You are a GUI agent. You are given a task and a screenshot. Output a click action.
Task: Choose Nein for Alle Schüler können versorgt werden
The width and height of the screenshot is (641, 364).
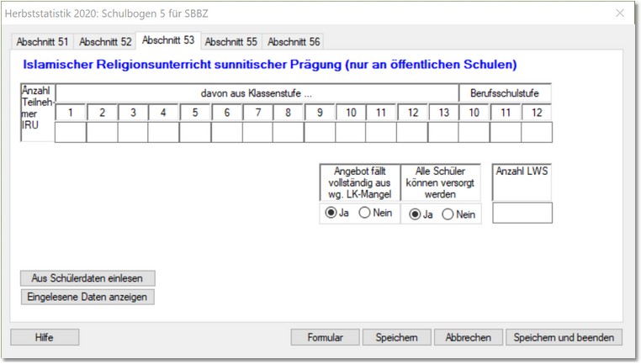pyautogui.click(x=448, y=214)
